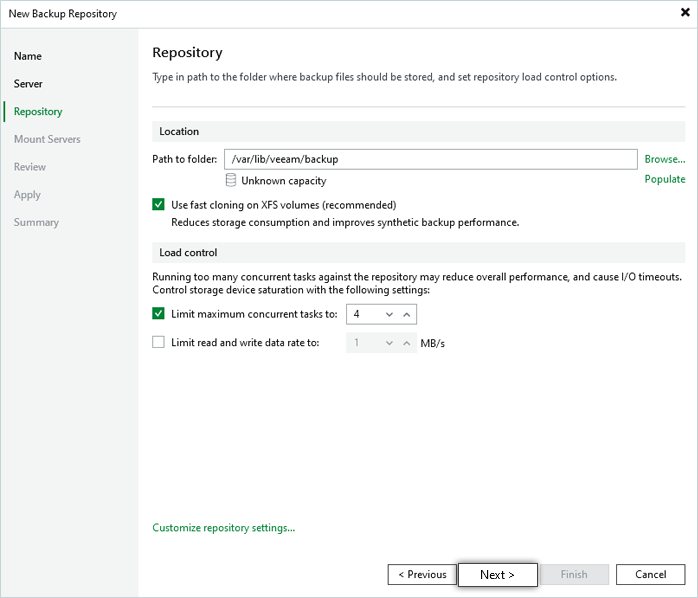Close the New Backup Repository dialog
This screenshot has width=698, height=598.
(684, 13)
